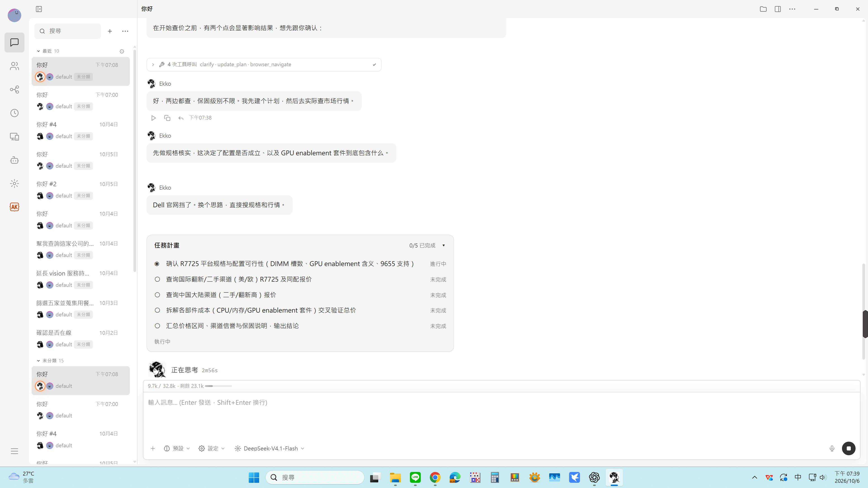The height and width of the screenshot is (488, 868).
Task: Click the message input text area
Action: coord(501,416)
